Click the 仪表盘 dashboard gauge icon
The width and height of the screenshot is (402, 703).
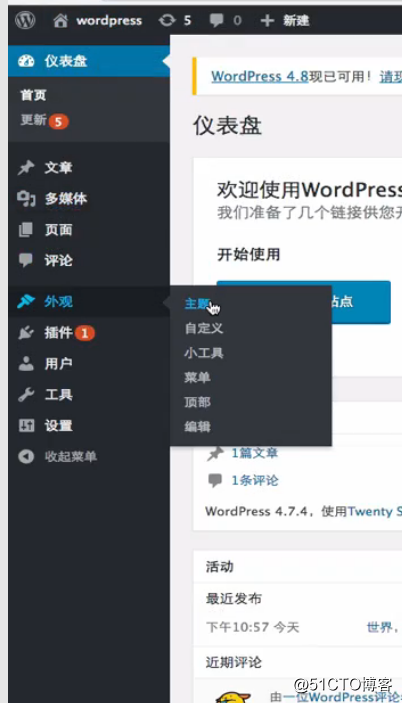[26, 61]
